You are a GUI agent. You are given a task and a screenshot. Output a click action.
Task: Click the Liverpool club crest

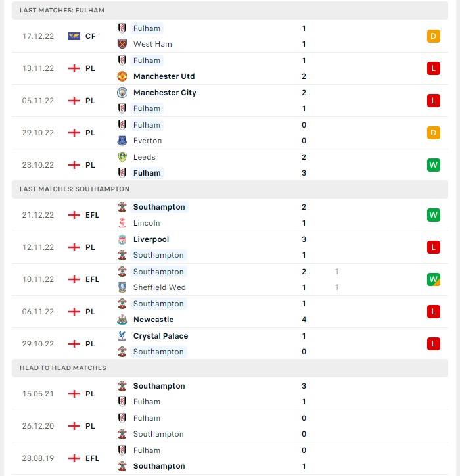click(122, 239)
